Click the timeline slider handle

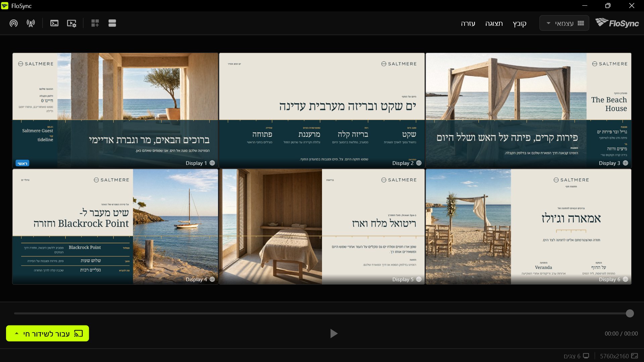(x=630, y=313)
